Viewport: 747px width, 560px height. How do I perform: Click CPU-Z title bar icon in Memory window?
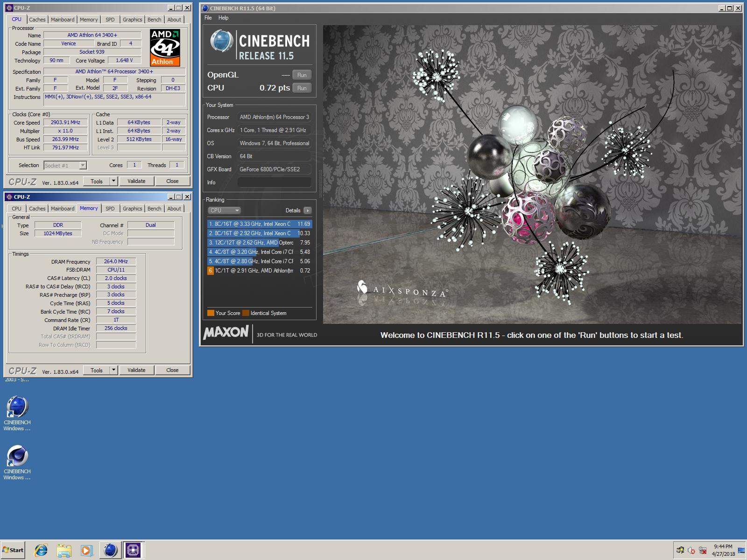[9, 197]
